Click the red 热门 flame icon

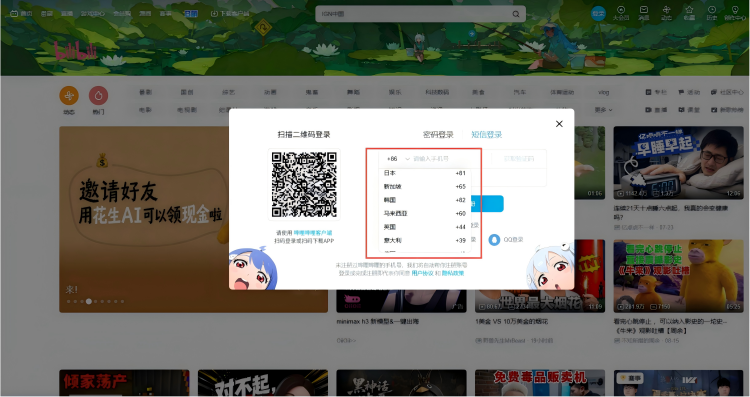[x=99, y=96]
